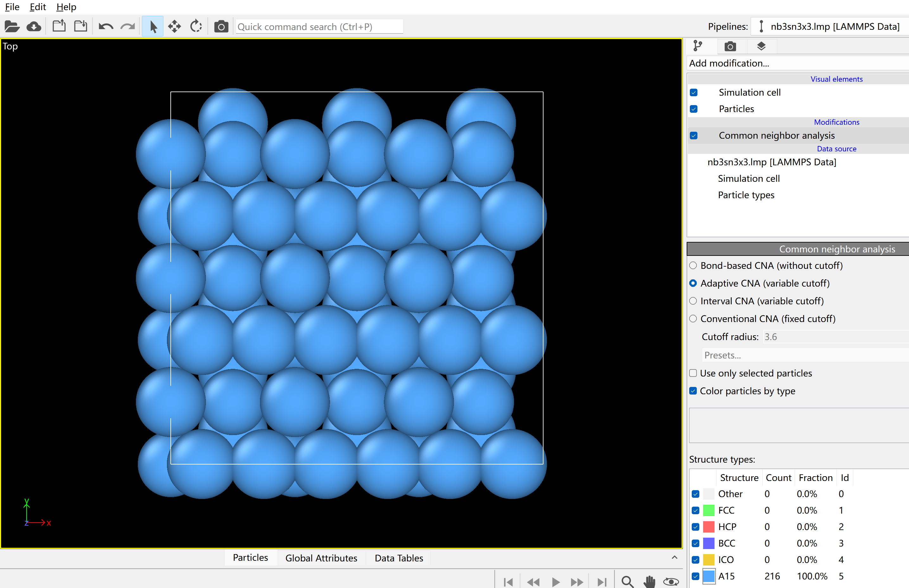Click the render active viewport camera icon
This screenshot has width=909, height=588.
221,26
